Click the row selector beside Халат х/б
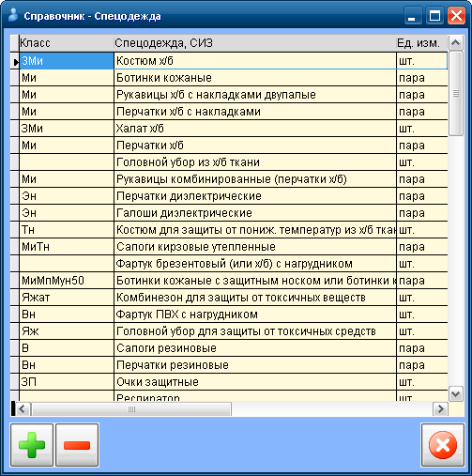The height and width of the screenshot is (476, 472). (x=15, y=129)
